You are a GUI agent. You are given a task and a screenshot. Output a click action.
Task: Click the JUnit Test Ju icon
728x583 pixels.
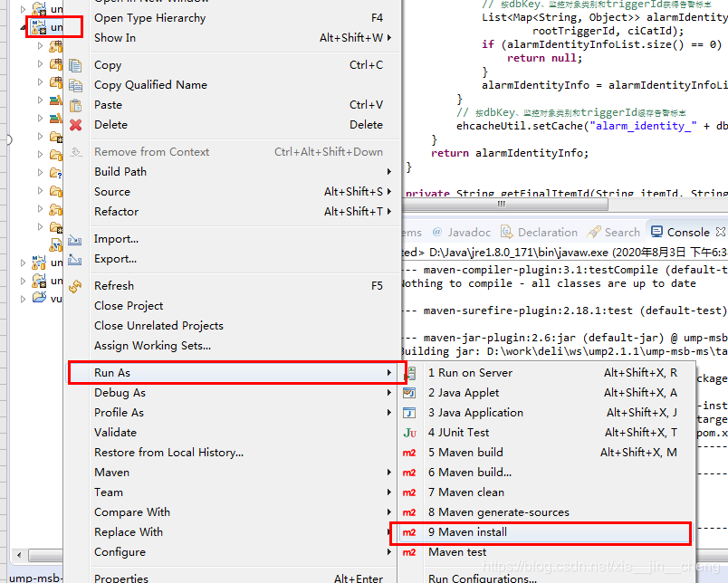point(409,433)
